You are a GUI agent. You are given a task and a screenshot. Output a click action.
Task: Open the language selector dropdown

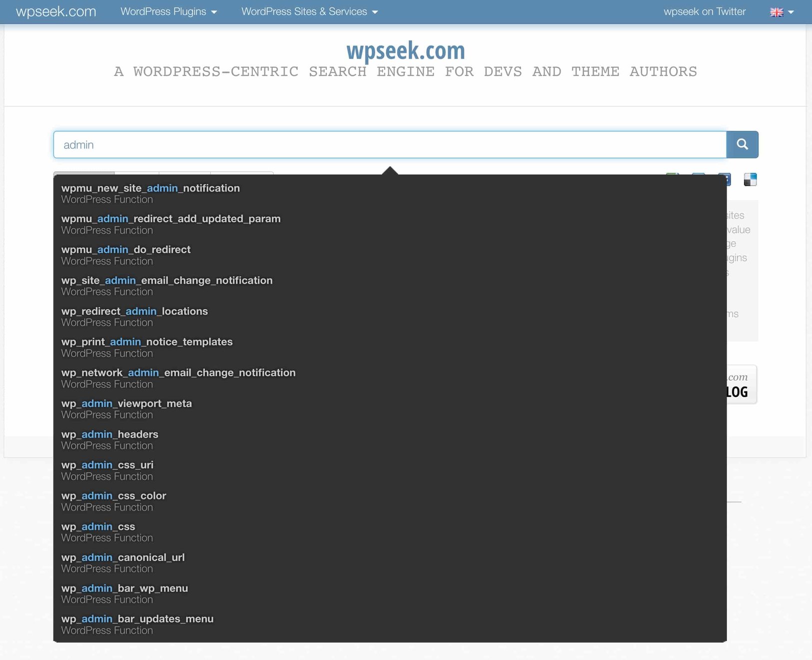tap(792, 12)
